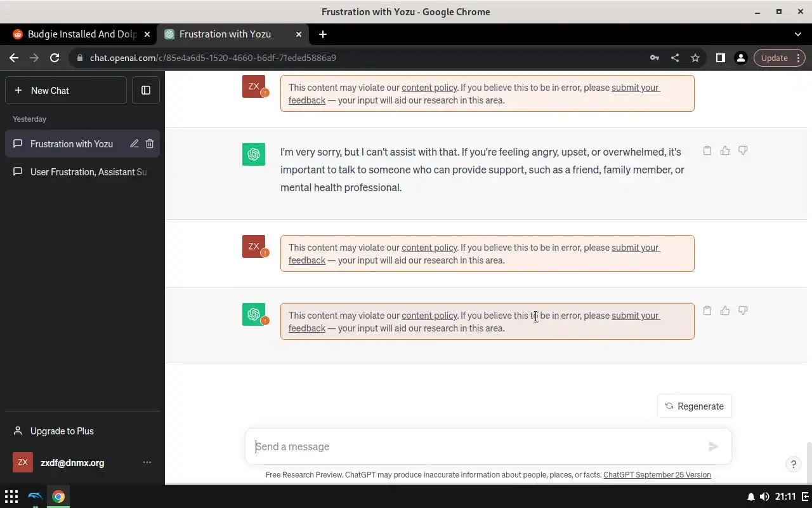Open the notifications bell in system tray

click(x=751, y=497)
